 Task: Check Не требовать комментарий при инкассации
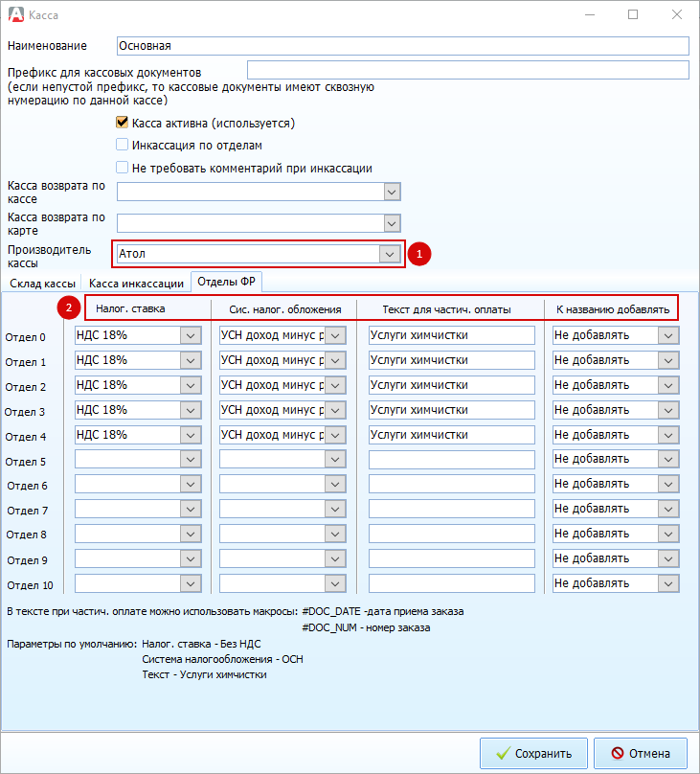[x=122, y=167]
